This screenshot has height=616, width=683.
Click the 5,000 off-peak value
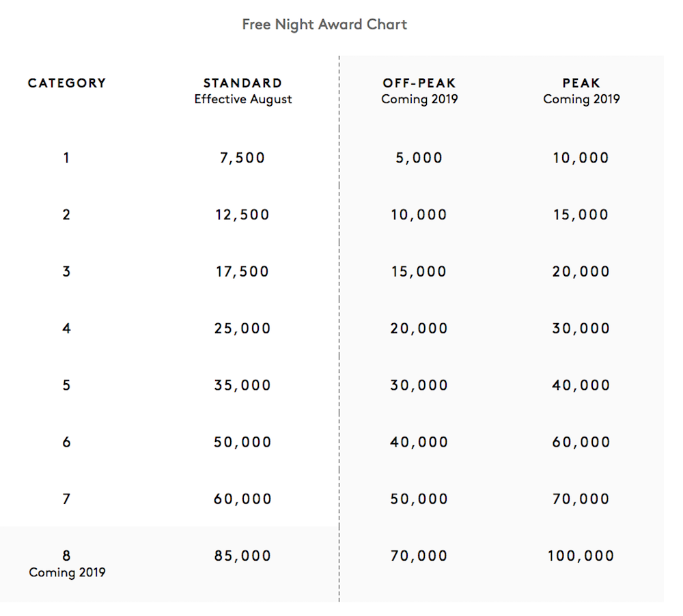click(x=419, y=158)
